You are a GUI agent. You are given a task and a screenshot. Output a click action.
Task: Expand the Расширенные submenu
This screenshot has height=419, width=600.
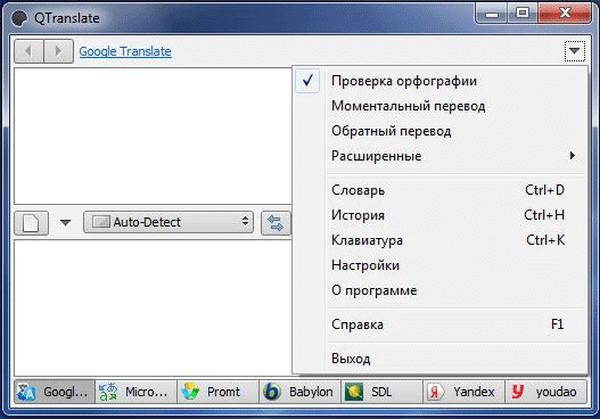coord(440,156)
